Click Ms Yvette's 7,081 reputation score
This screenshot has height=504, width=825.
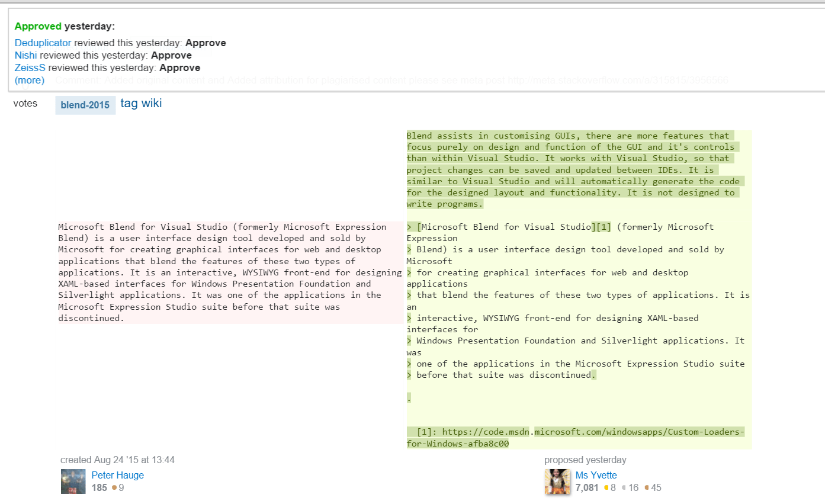587,488
